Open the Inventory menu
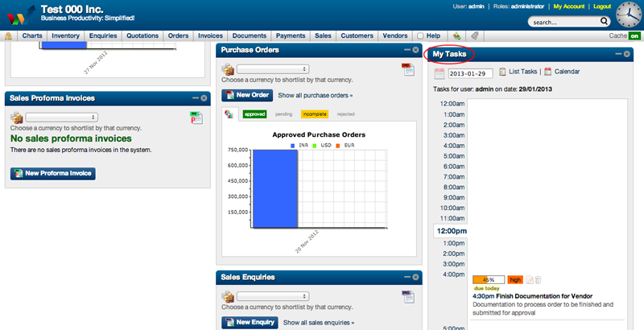This screenshot has width=644, height=330. coord(65,36)
